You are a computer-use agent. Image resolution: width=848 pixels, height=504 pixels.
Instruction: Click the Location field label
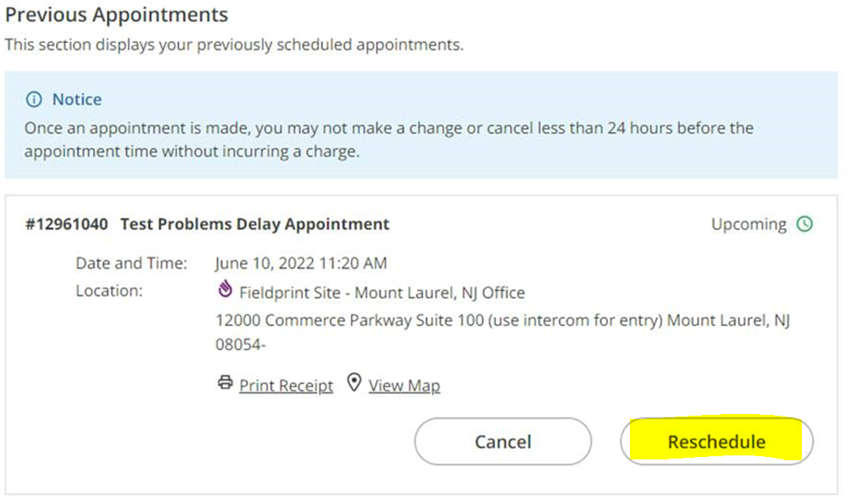pyautogui.click(x=109, y=290)
